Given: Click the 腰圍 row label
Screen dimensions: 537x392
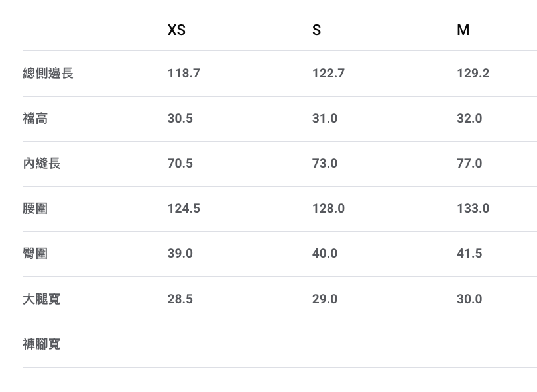Looking at the screenshot, I should tap(35, 209).
